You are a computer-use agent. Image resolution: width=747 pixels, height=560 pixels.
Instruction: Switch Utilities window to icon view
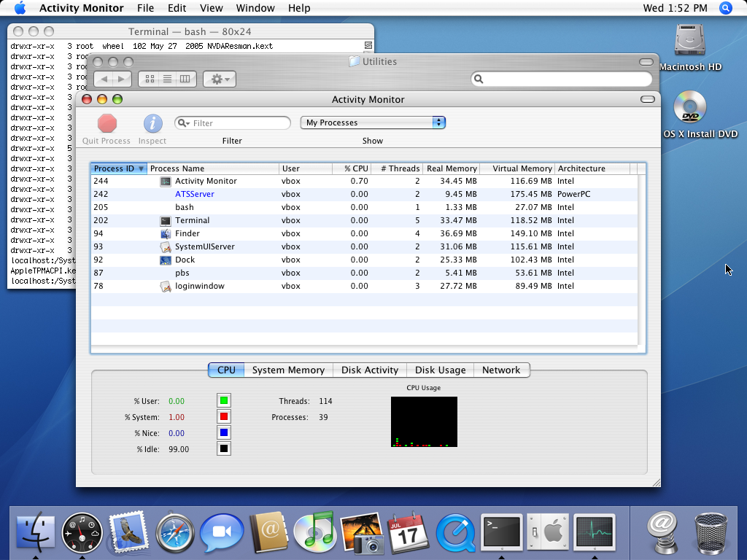[150, 79]
